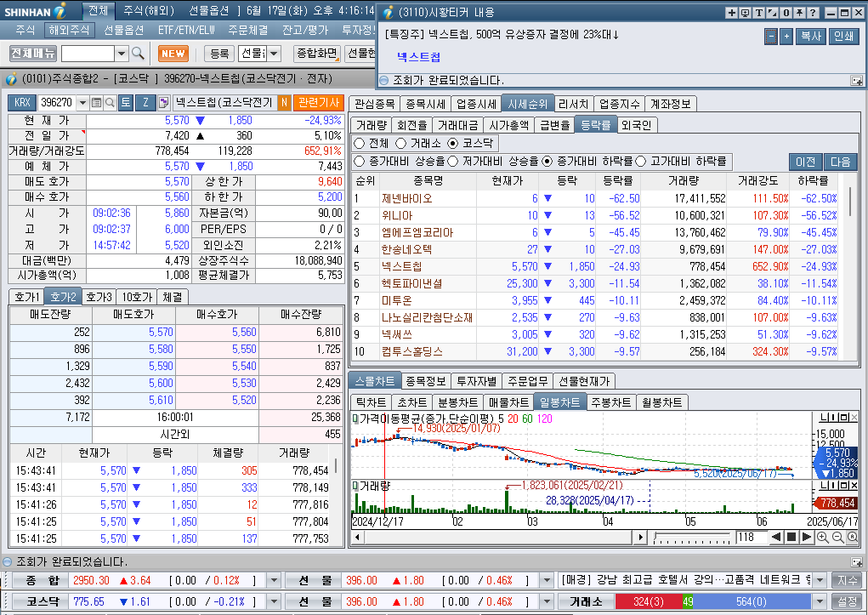This screenshot has width=868, height=615.
Task: Click the 전체메뉴 button
Action: pyautogui.click(x=33, y=54)
